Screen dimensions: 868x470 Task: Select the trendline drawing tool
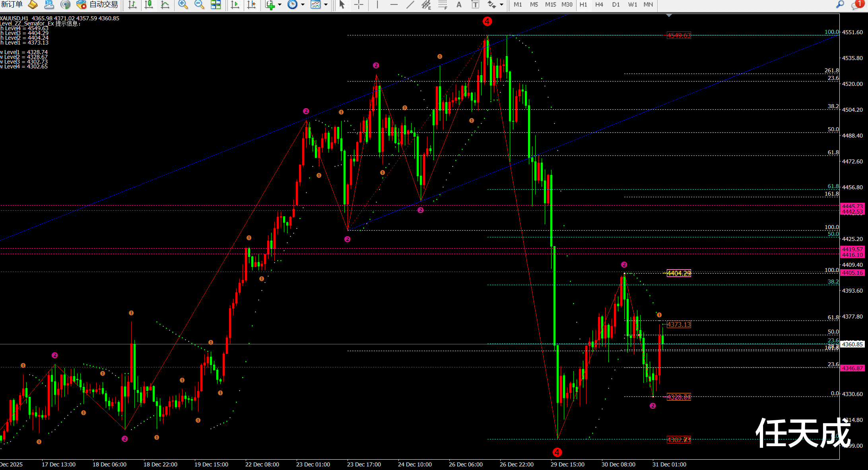click(410, 5)
